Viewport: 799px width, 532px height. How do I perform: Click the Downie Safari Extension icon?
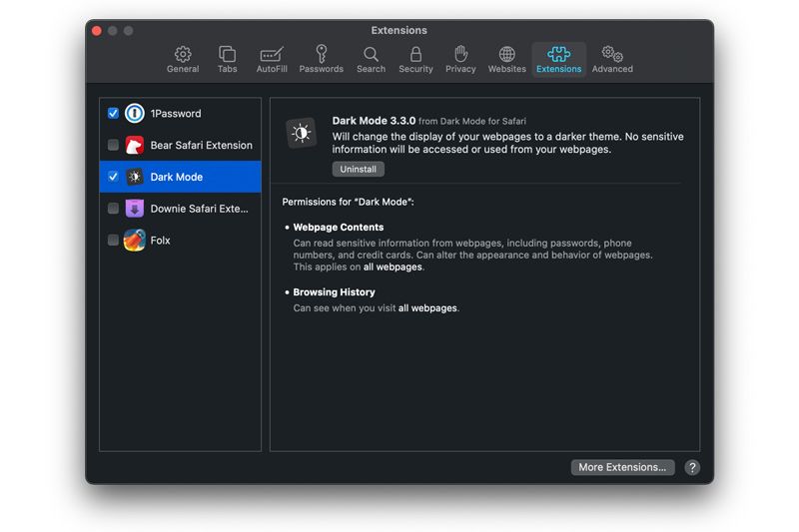tap(135, 209)
